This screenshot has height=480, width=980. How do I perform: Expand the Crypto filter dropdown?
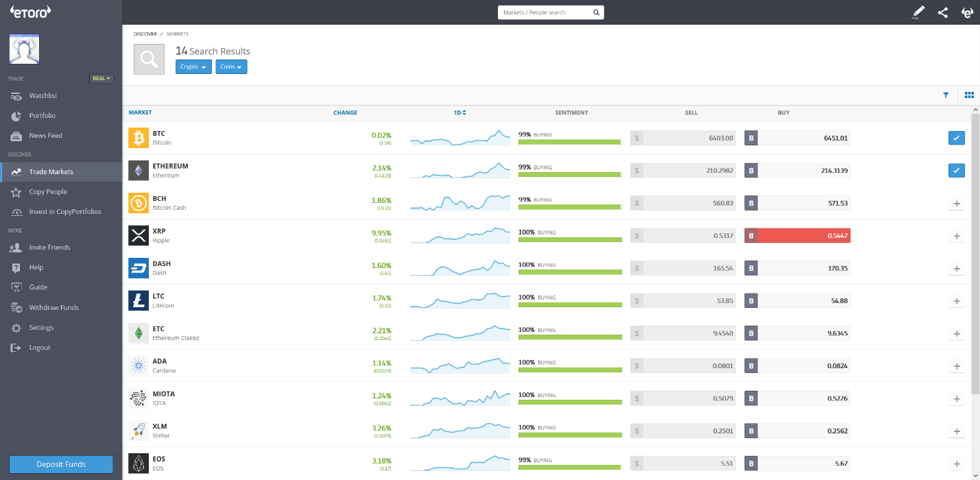193,67
